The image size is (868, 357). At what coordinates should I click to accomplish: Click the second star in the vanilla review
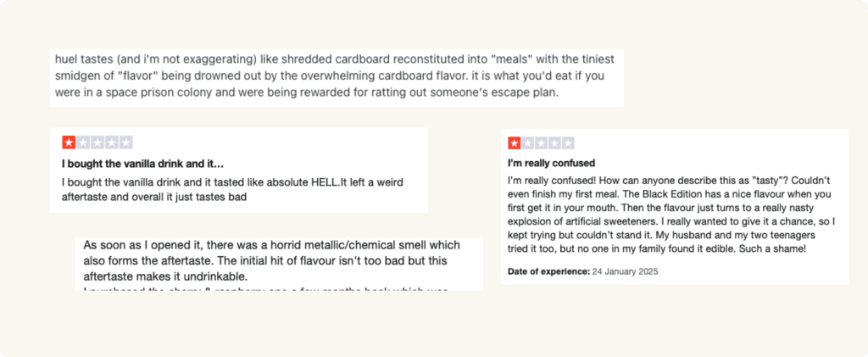click(x=83, y=142)
